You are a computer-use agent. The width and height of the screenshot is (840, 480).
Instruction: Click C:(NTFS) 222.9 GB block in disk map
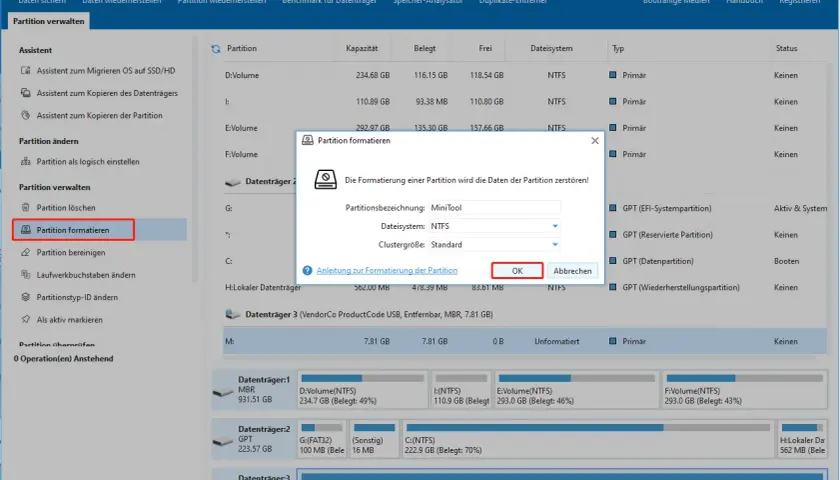[x=588, y=439]
